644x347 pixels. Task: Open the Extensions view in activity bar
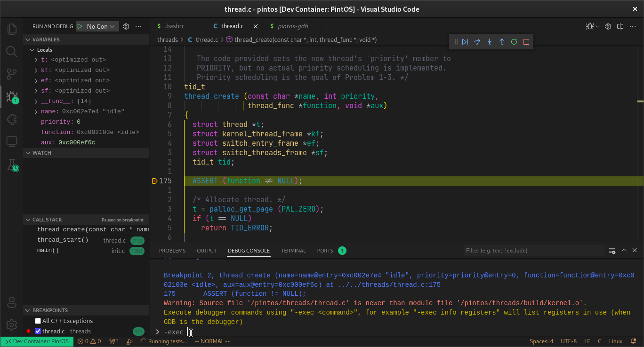[12, 119]
